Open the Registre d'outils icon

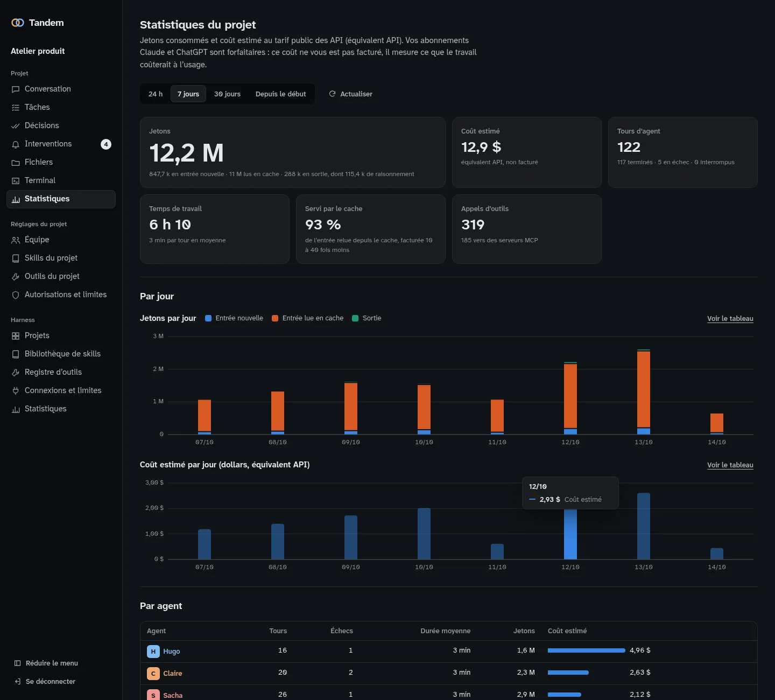pos(16,373)
